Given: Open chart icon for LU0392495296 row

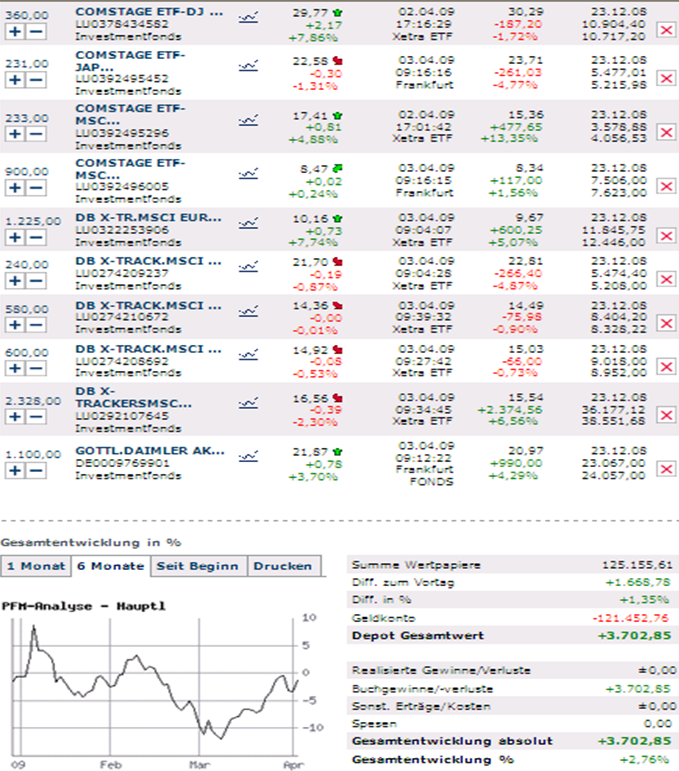Looking at the screenshot, I should pos(248,120).
